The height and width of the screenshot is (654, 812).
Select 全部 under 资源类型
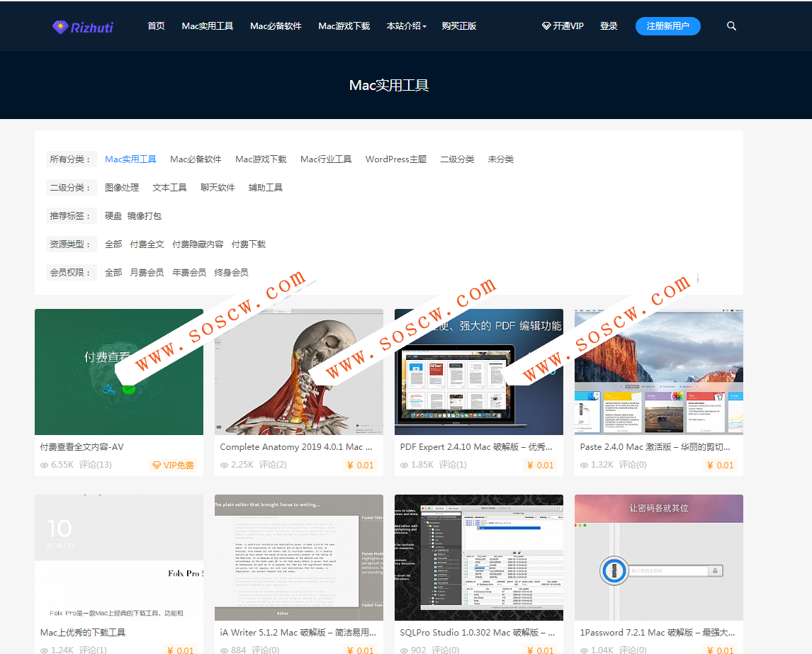[113, 244]
